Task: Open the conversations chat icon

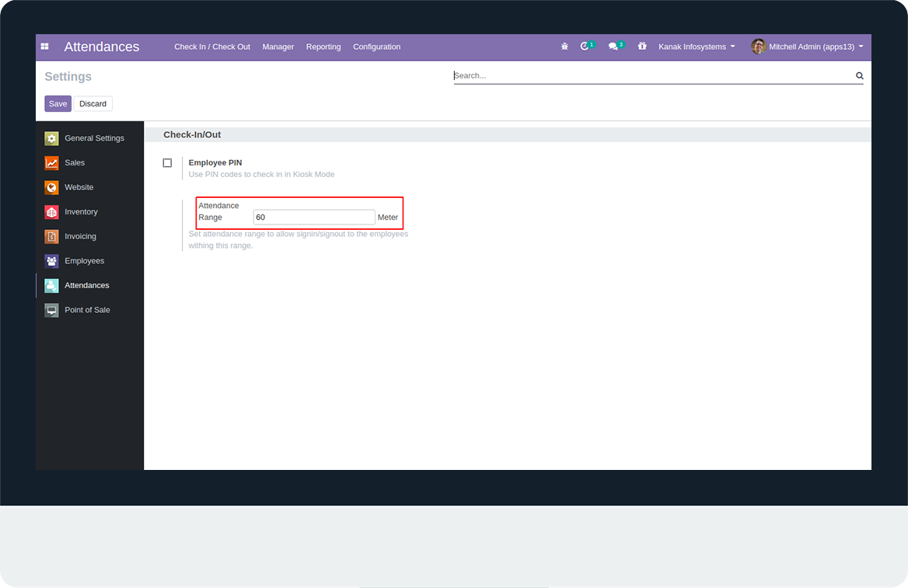Action: point(613,47)
